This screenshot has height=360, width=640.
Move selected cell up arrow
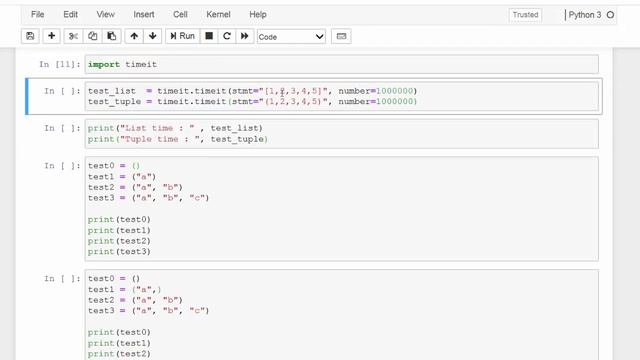click(x=134, y=36)
